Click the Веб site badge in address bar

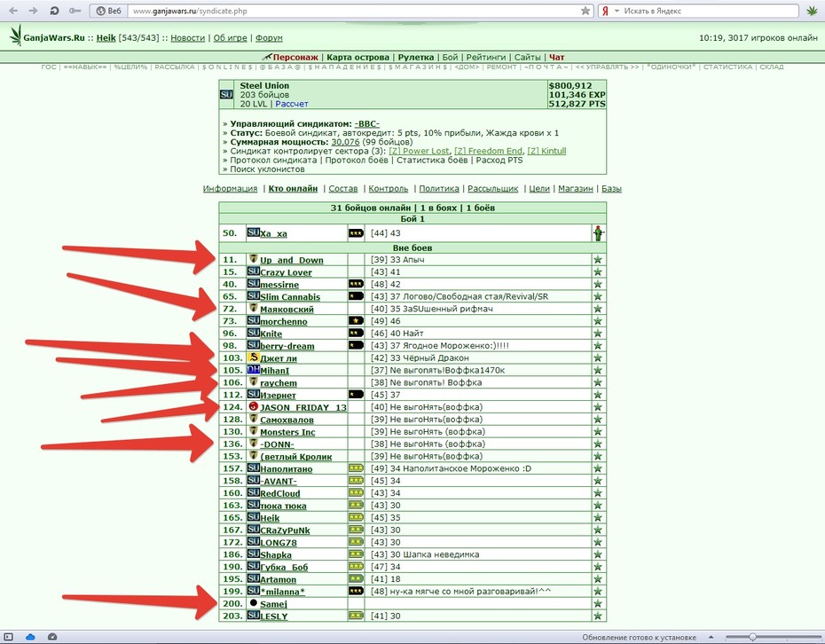(109, 11)
